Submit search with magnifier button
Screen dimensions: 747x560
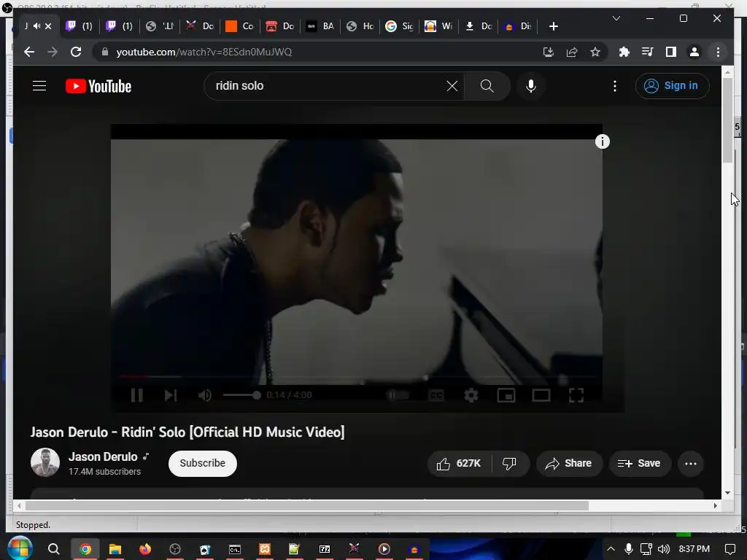[487, 86]
